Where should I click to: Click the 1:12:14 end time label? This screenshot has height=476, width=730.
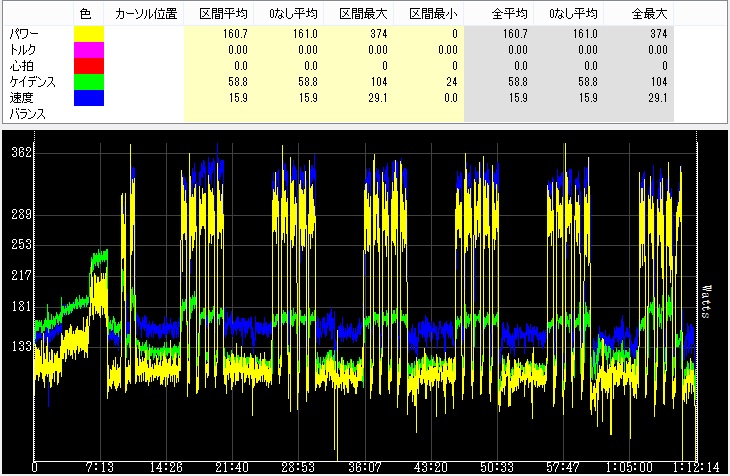[x=696, y=467]
